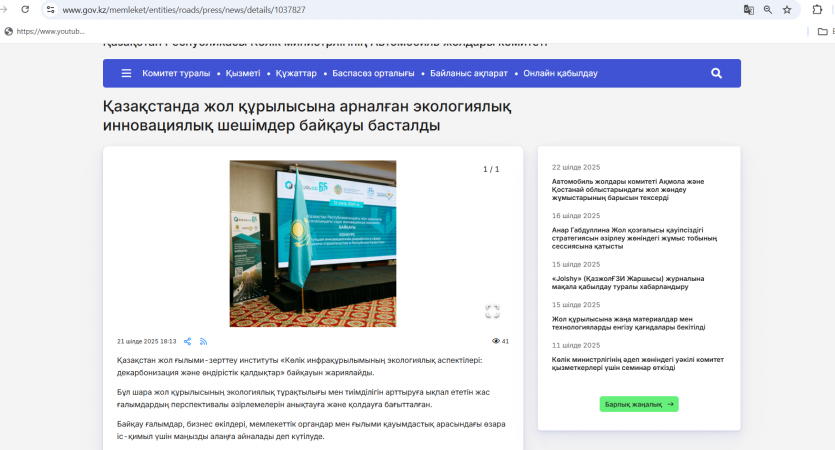Reload the page with the refresh icon
This screenshot has width=835, height=450.
tap(25, 10)
